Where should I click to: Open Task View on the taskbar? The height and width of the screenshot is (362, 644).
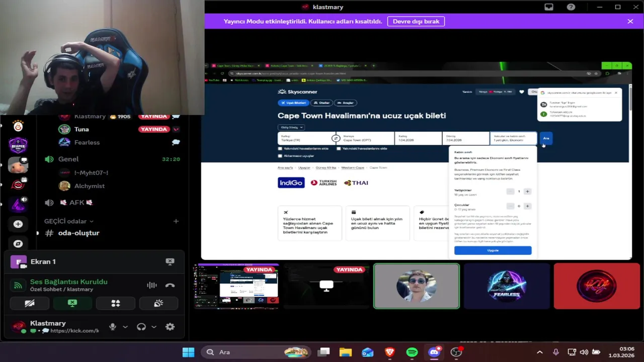coord(324,352)
